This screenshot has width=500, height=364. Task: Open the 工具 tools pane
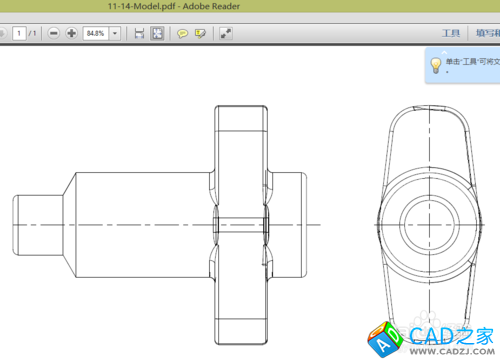point(451,33)
